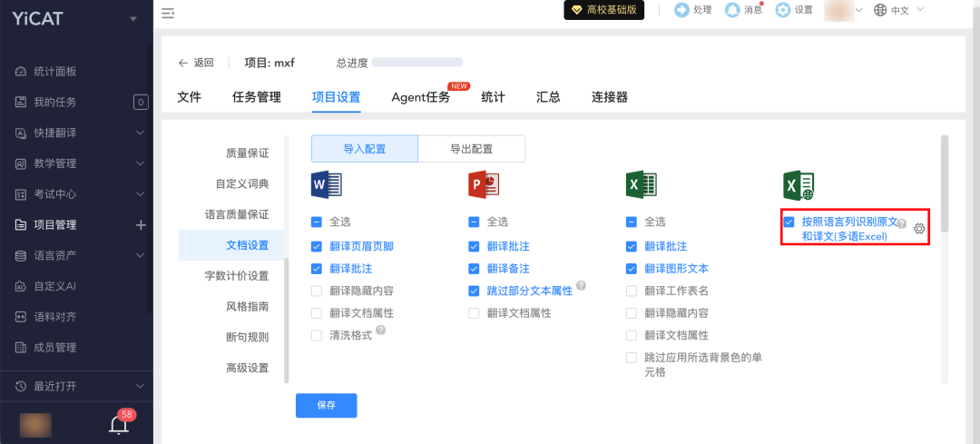The height and width of the screenshot is (444, 980).
Task: Enable Excel 翻译工作表名
Action: [632, 291]
